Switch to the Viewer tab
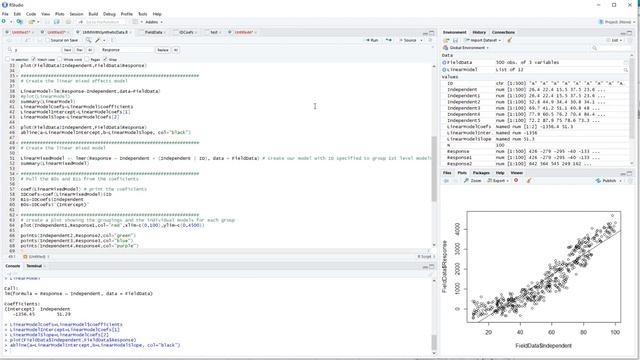The image size is (640, 360). [x=516, y=173]
